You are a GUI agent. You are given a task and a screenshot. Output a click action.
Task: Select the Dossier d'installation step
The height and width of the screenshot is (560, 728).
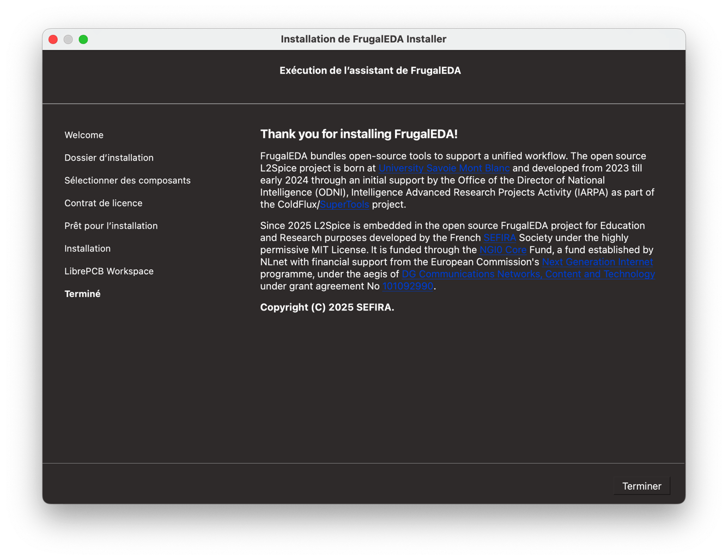tap(109, 158)
